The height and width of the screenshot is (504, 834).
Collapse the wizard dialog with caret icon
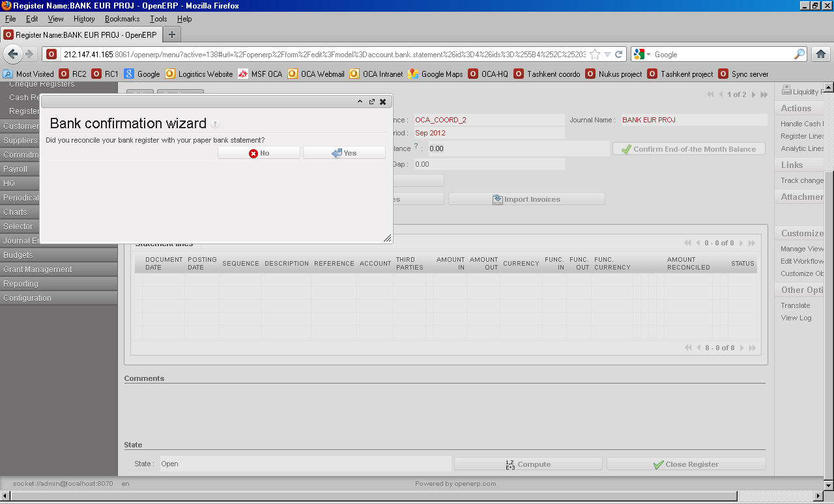[360, 102]
